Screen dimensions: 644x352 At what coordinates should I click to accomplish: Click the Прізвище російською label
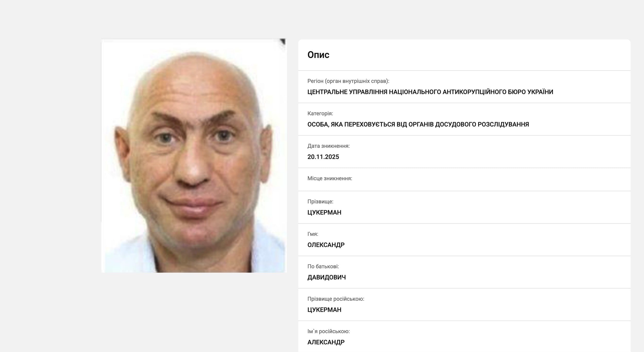336,299
